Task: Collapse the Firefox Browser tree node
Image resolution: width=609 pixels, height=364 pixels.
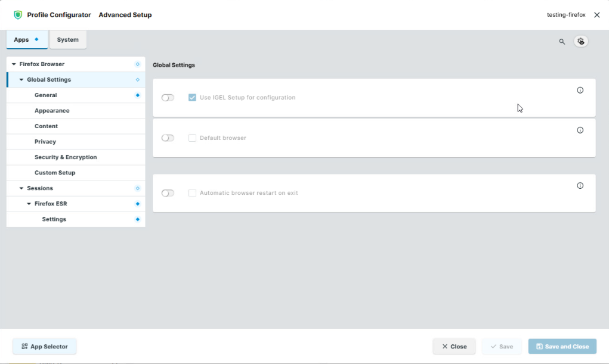Action: click(x=14, y=64)
